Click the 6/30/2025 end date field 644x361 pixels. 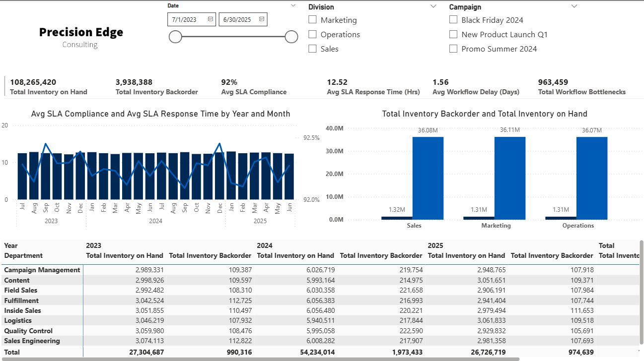237,19
